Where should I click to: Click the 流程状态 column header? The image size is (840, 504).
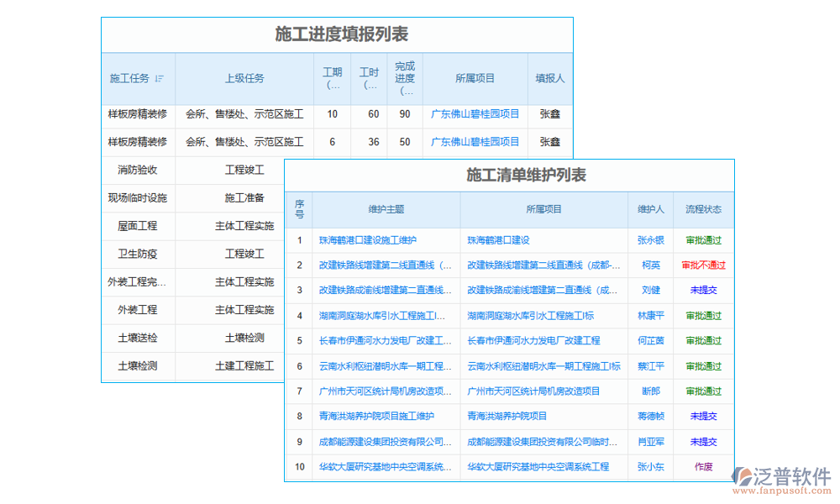[x=702, y=209]
